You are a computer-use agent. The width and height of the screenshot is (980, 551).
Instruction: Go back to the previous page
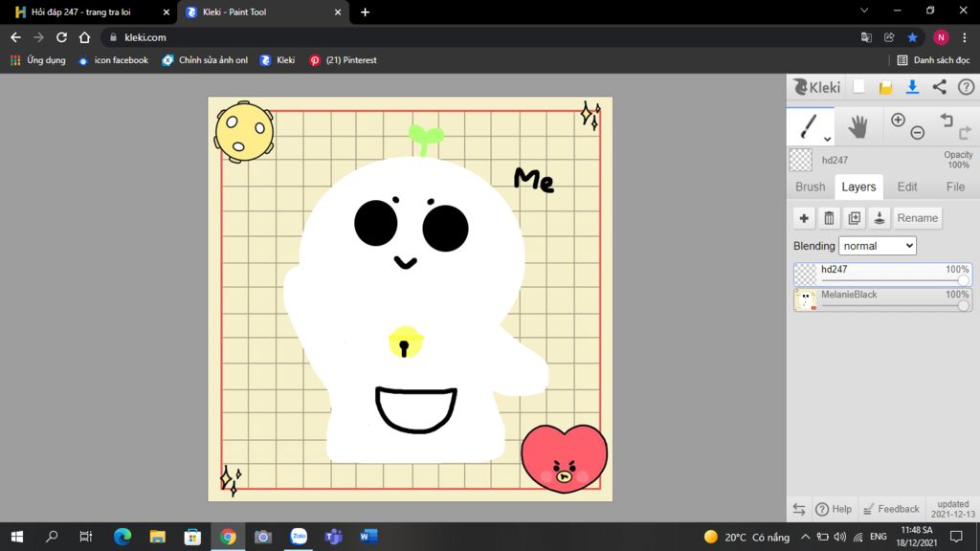pos(15,37)
